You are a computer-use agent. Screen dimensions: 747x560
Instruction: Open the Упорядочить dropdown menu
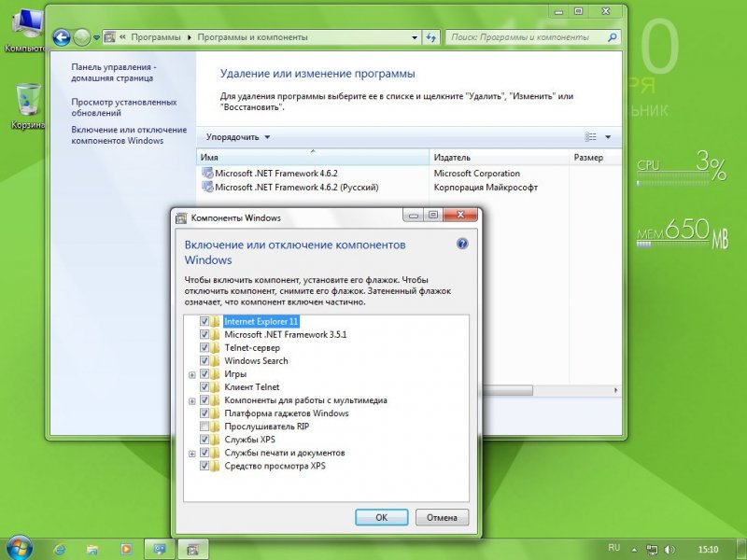[x=238, y=137]
